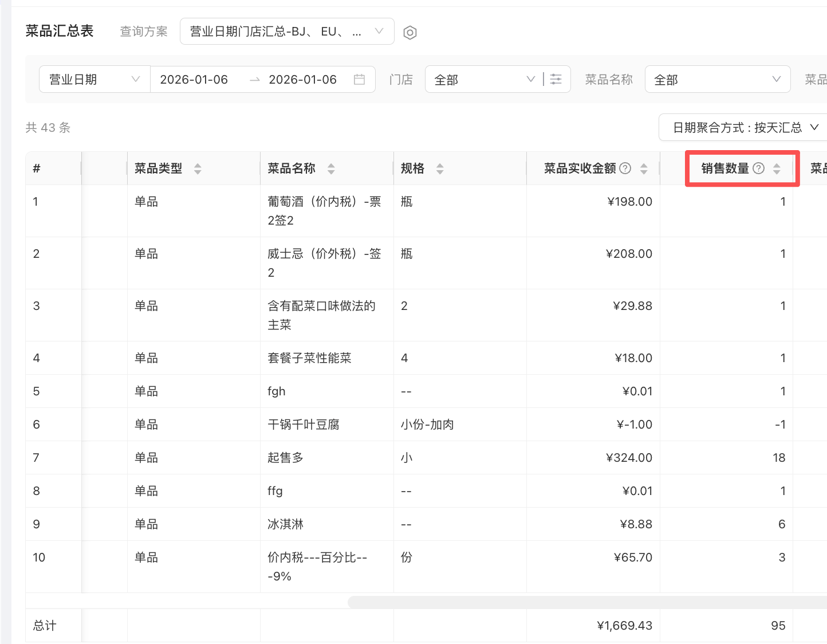827x644 pixels.
Task: Click the start date 2026-01-06 field
Action: click(194, 80)
